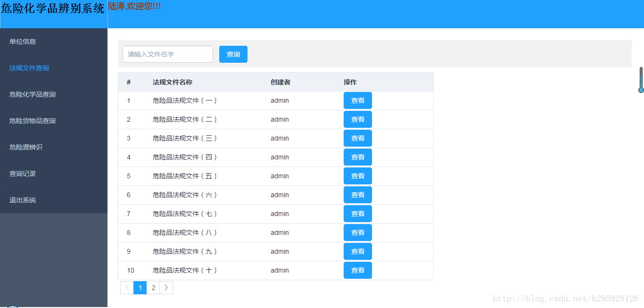Screen dimensions: 644x308
Task: Select page 1 in pagination
Action: [x=140, y=288]
